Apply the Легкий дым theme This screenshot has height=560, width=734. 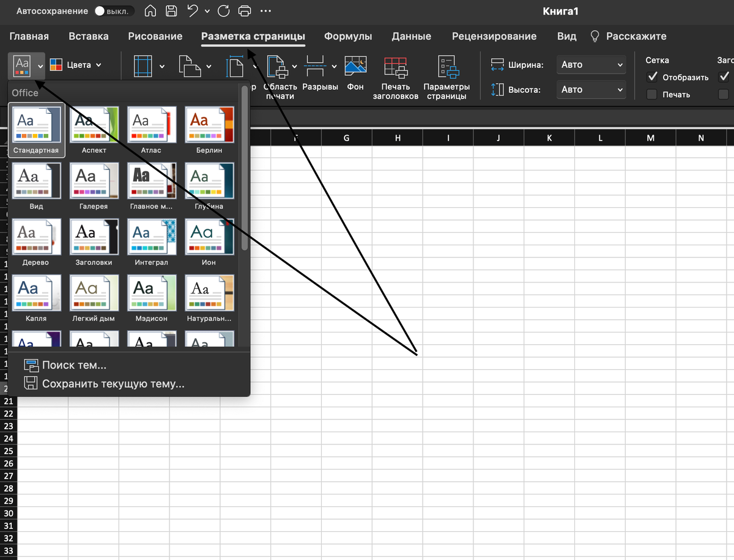pyautogui.click(x=94, y=299)
